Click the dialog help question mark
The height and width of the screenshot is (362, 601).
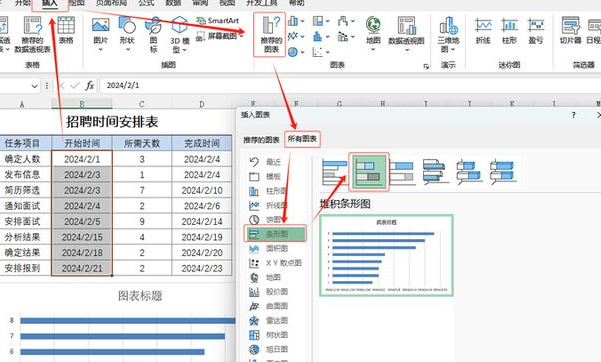pos(573,115)
